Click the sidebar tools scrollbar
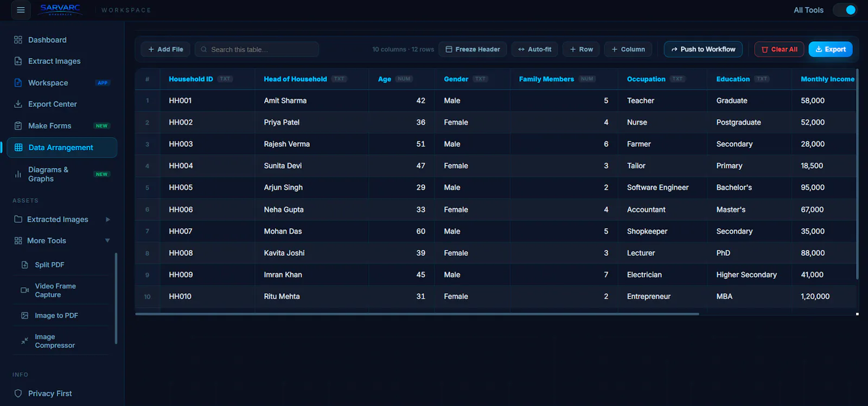 pos(116,298)
